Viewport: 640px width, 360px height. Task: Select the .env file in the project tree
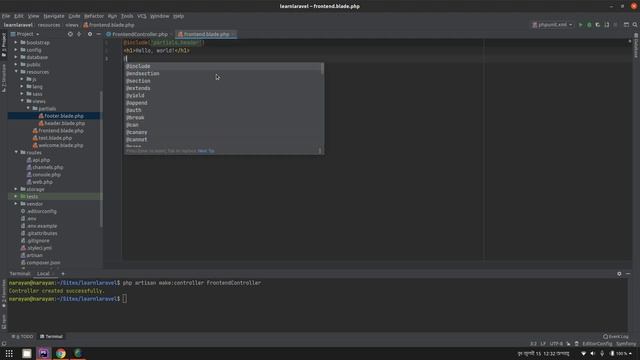(x=31, y=219)
